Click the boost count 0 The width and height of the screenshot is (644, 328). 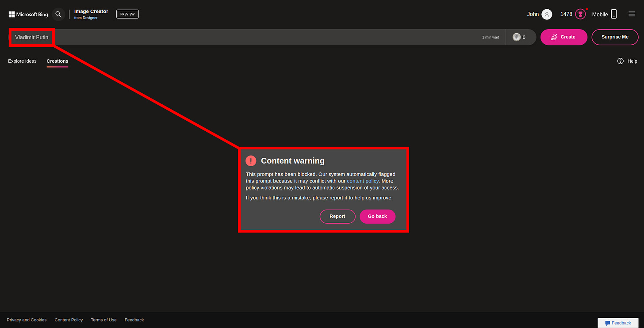point(524,37)
